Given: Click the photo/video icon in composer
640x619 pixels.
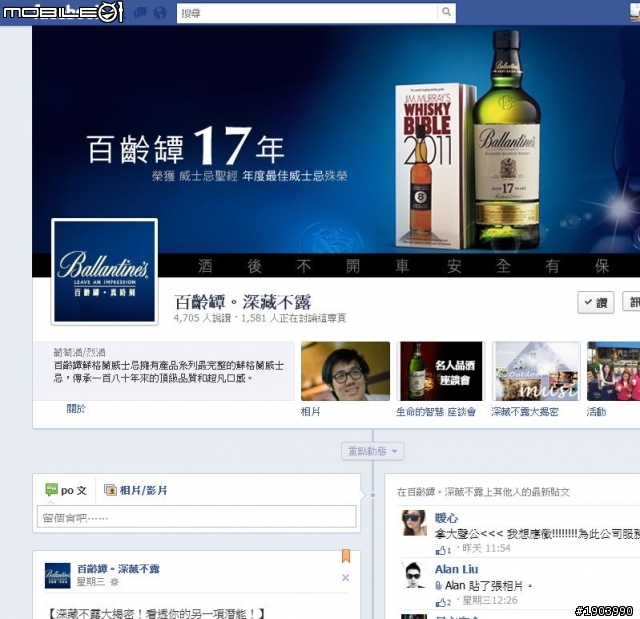Looking at the screenshot, I should pyautogui.click(x=110, y=490).
